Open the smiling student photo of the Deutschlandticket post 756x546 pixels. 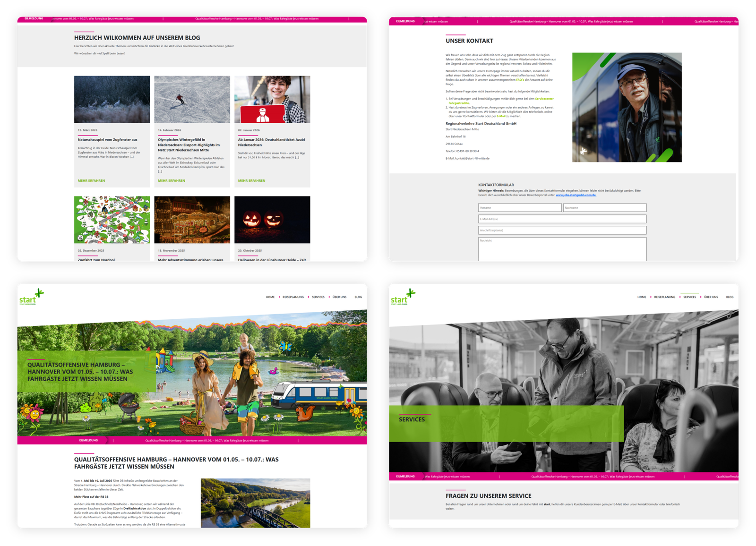tap(272, 100)
